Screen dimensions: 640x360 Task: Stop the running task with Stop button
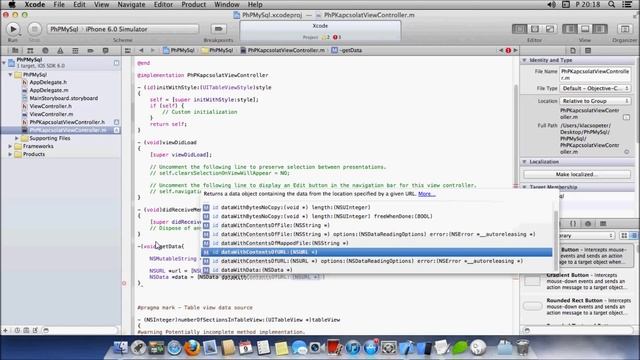[x=34, y=29]
